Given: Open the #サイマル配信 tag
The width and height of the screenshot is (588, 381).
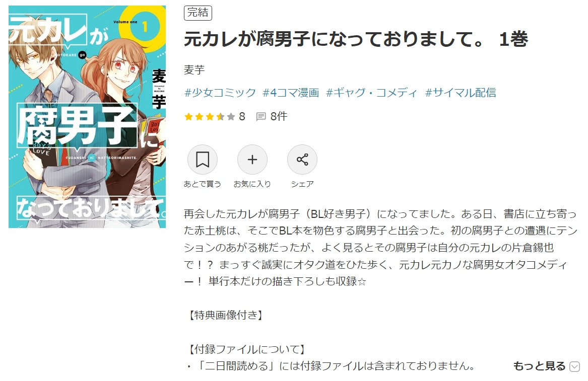Looking at the screenshot, I should click(461, 93).
